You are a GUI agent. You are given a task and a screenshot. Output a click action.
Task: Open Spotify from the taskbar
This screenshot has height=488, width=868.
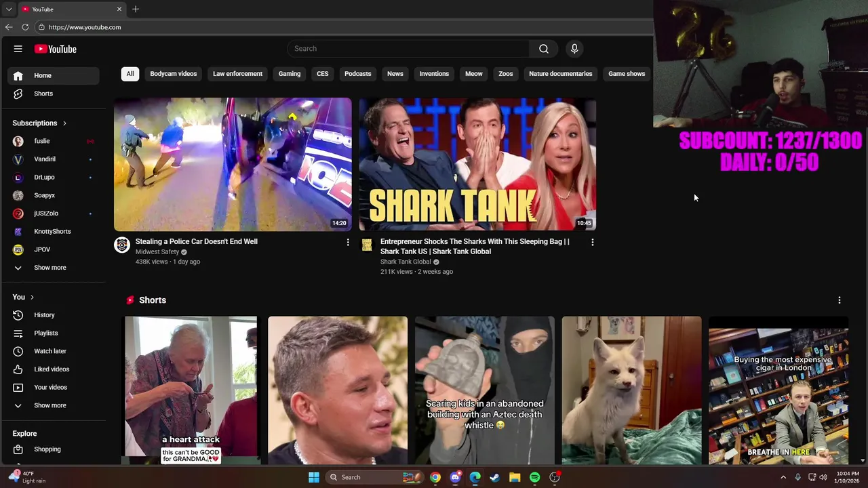(534, 477)
